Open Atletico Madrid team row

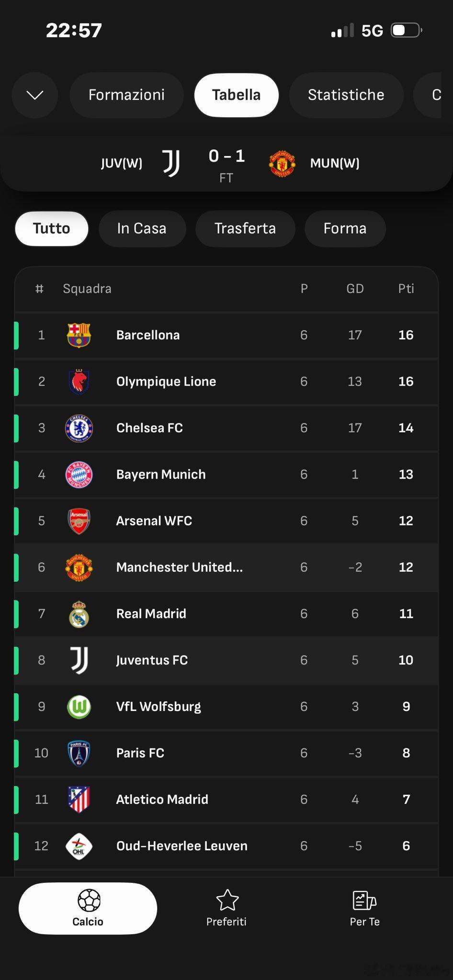(162, 799)
